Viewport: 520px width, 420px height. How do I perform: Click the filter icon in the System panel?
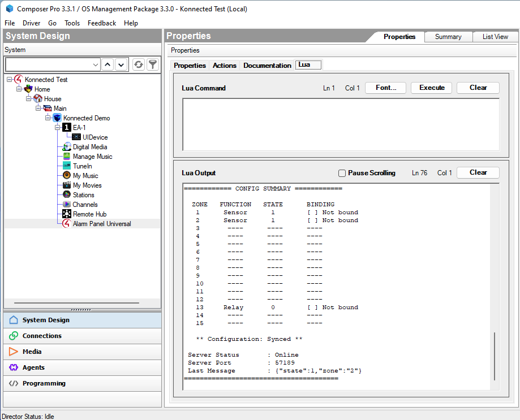[152, 64]
